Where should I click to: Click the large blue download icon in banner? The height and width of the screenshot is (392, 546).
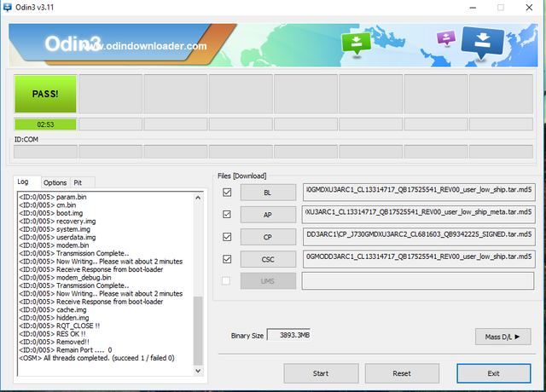point(482,43)
